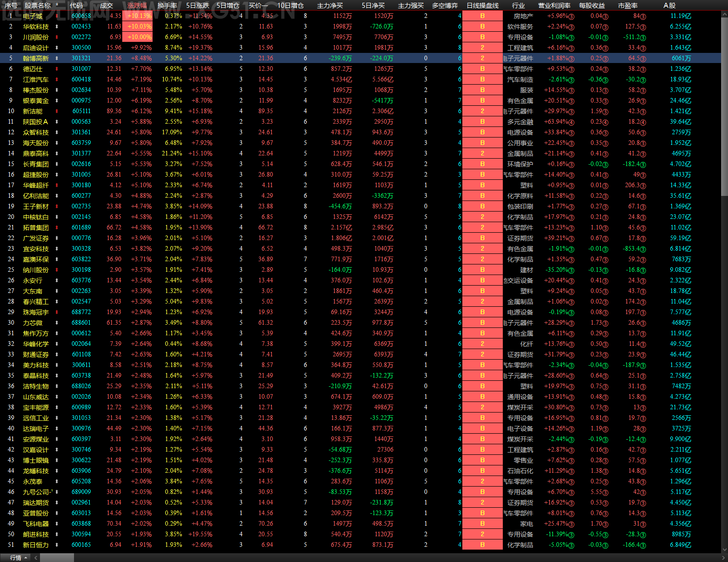Sort by the 涨跌幅 column header
Viewport: 728px width, 562px height.
click(137, 6)
